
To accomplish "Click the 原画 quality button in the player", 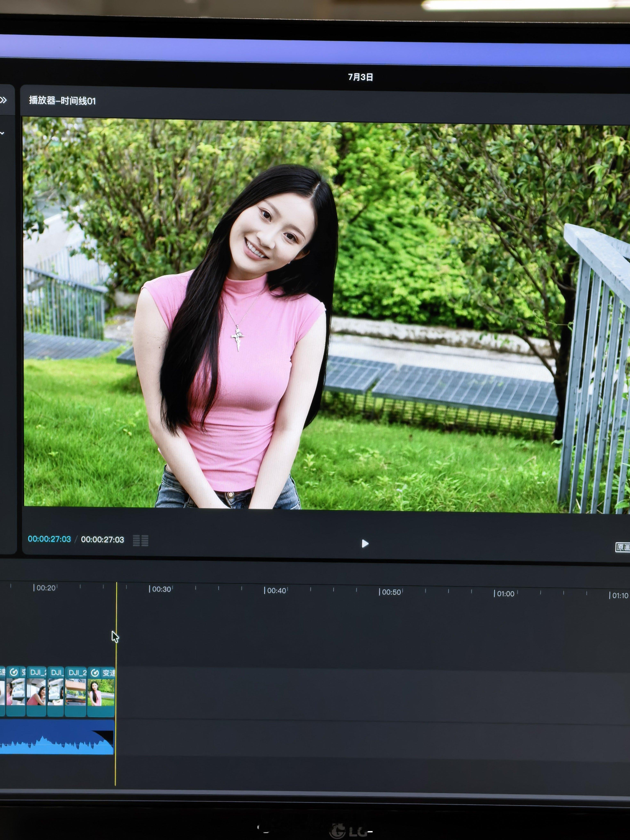I will pyautogui.click(x=622, y=547).
